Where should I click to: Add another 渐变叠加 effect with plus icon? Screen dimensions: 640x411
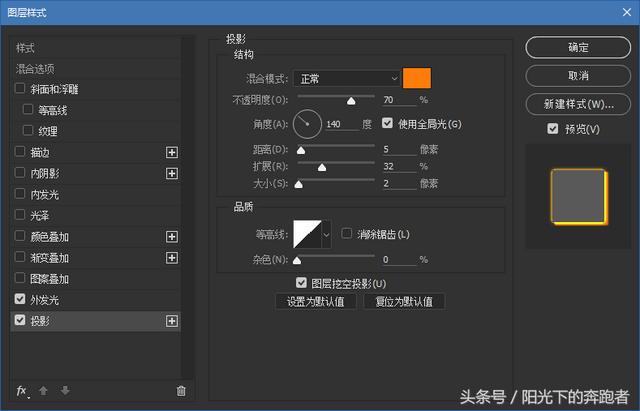pyautogui.click(x=172, y=258)
